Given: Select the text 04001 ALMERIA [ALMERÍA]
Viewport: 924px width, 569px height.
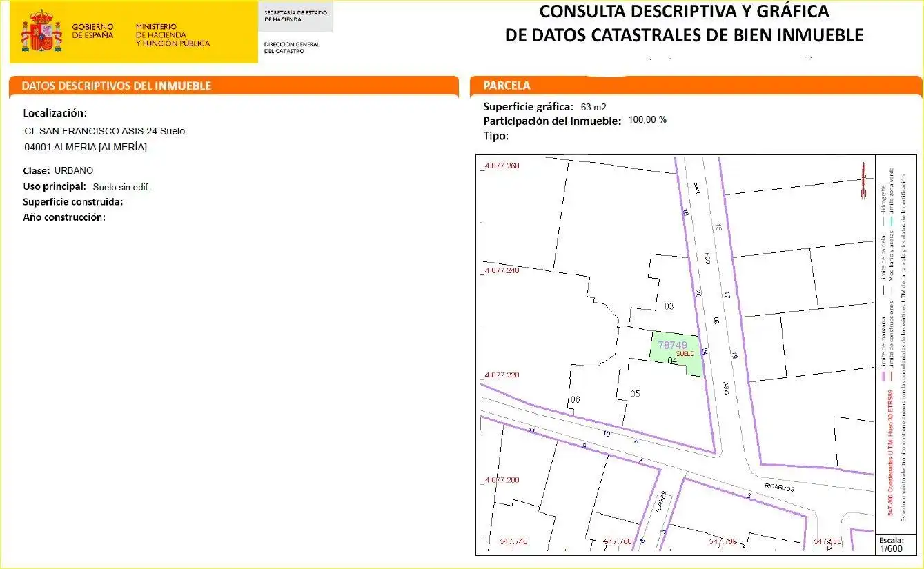Looking at the screenshot, I should (x=86, y=147).
